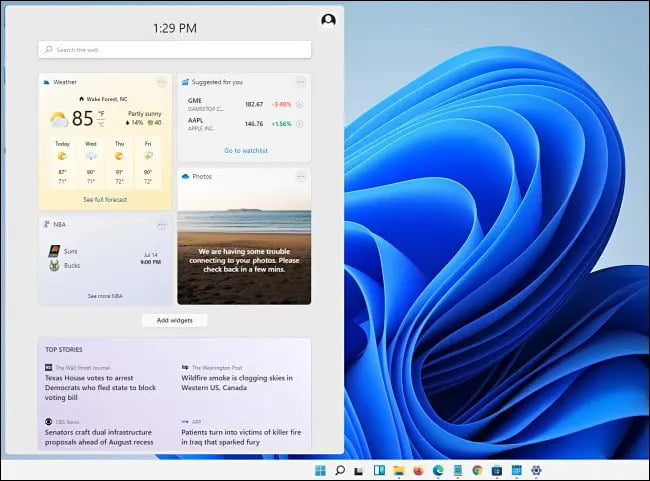This screenshot has width=650, height=481.
Task: Launch Firefox from taskbar
Action: pyautogui.click(x=419, y=470)
